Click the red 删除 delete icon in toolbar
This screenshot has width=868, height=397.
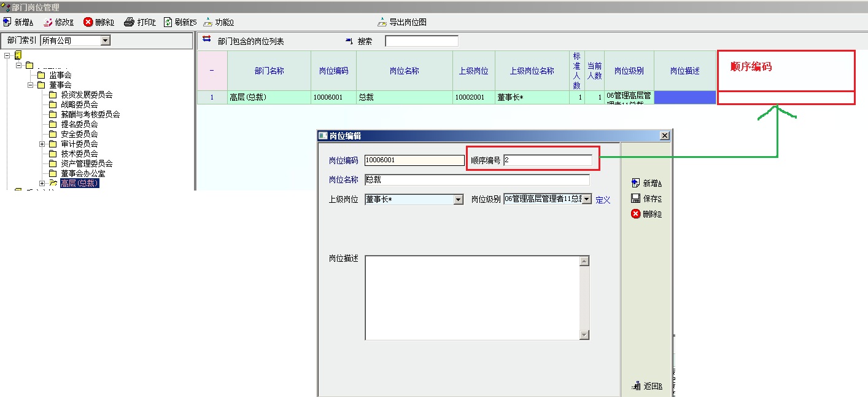point(88,22)
